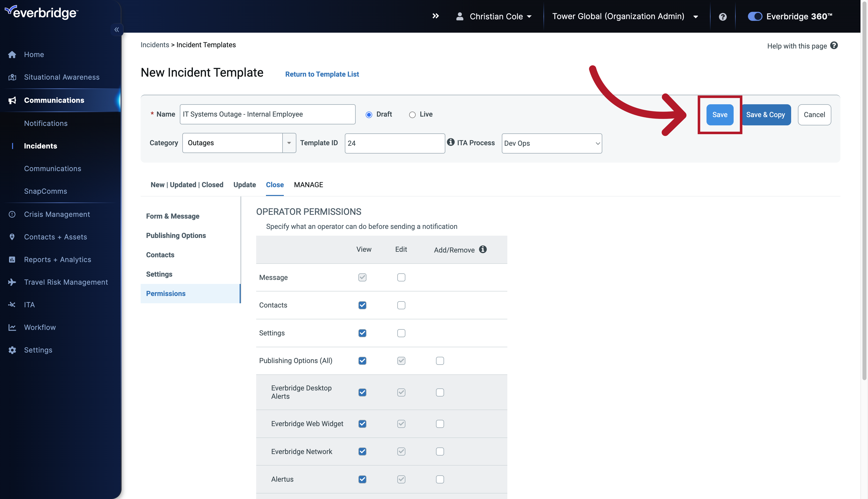Image resolution: width=868 pixels, height=499 pixels.
Task: Select the Travel Risk Management airplane icon
Action: coord(12,282)
